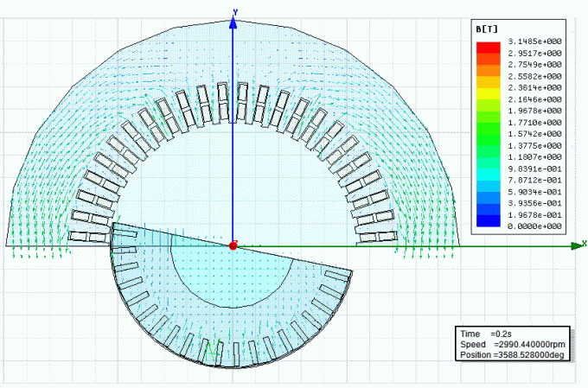588x388 pixels.
Task: Click the red color swatch at legend top
Action: pyautogui.click(x=489, y=43)
